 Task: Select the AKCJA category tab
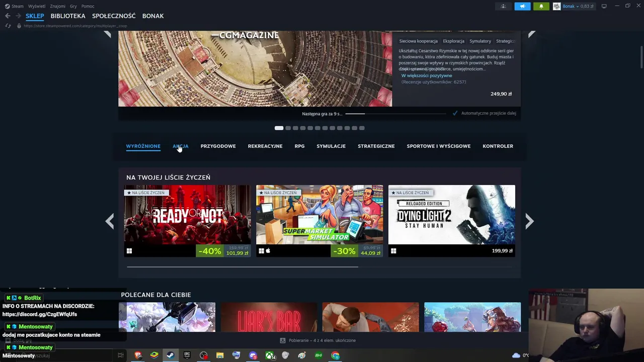pos(180,146)
